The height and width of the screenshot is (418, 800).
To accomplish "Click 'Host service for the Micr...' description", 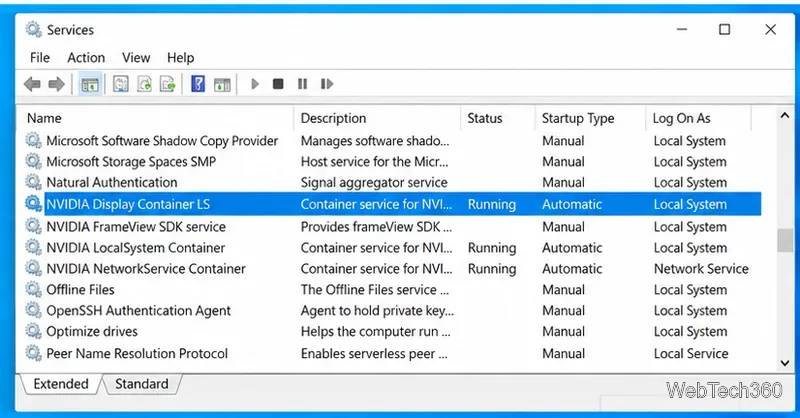I will (374, 161).
